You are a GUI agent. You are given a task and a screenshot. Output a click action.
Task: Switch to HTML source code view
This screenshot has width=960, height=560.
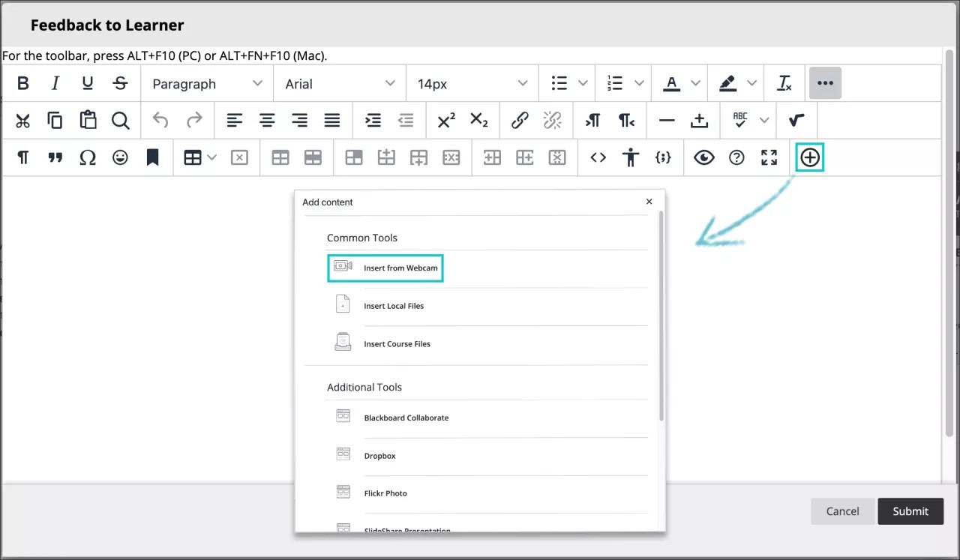[598, 157]
